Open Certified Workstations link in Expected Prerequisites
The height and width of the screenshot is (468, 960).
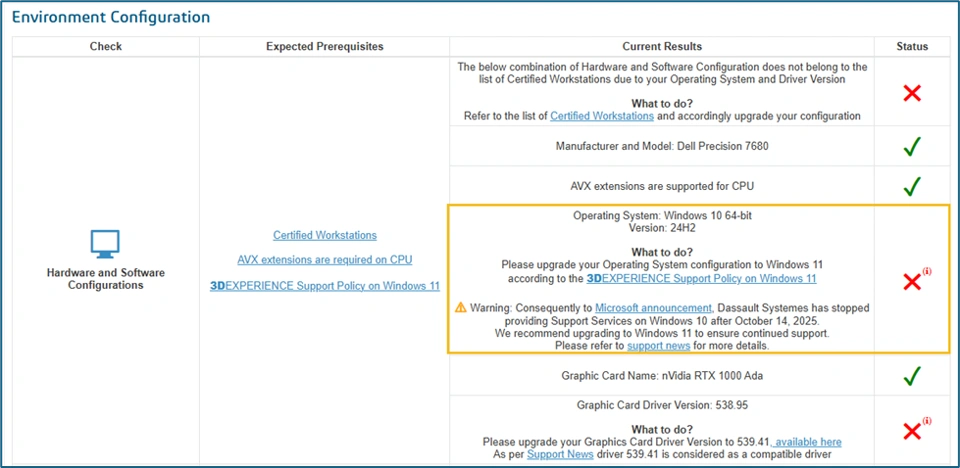324,235
